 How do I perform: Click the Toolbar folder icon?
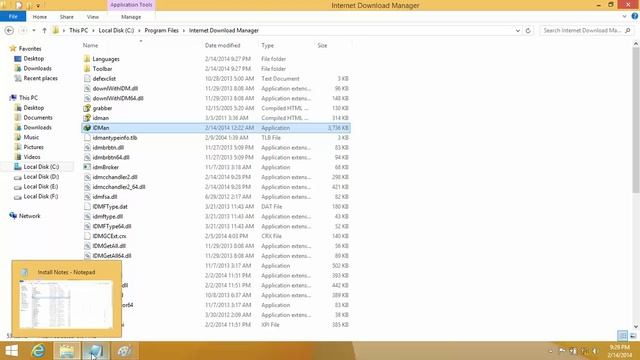(x=87, y=69)
